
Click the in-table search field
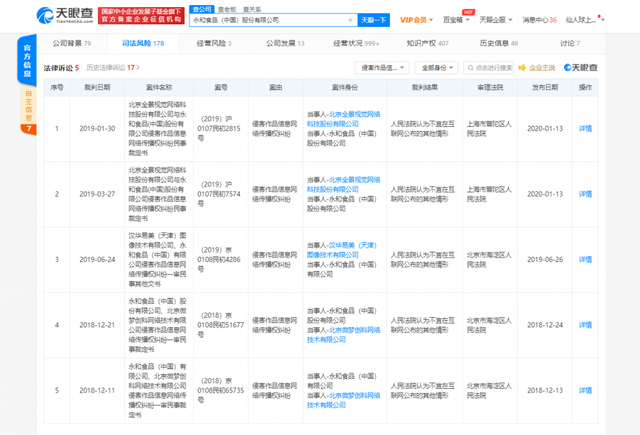[488, 68]
